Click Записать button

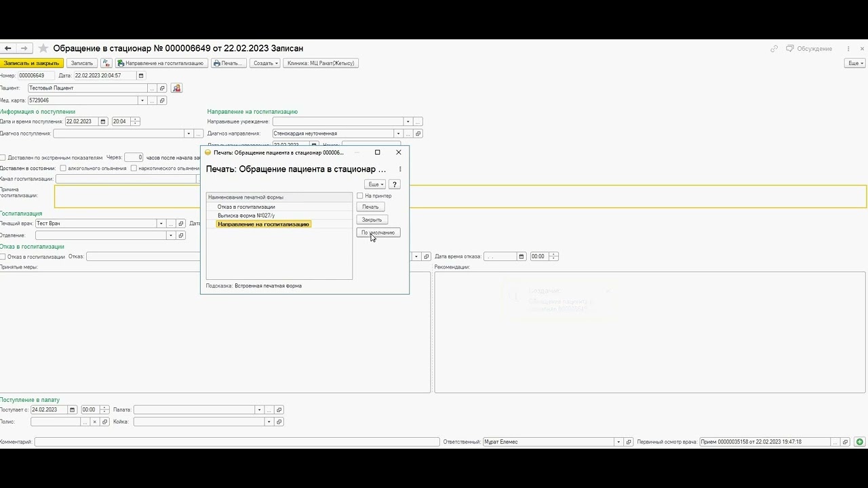tap(82, 63)
